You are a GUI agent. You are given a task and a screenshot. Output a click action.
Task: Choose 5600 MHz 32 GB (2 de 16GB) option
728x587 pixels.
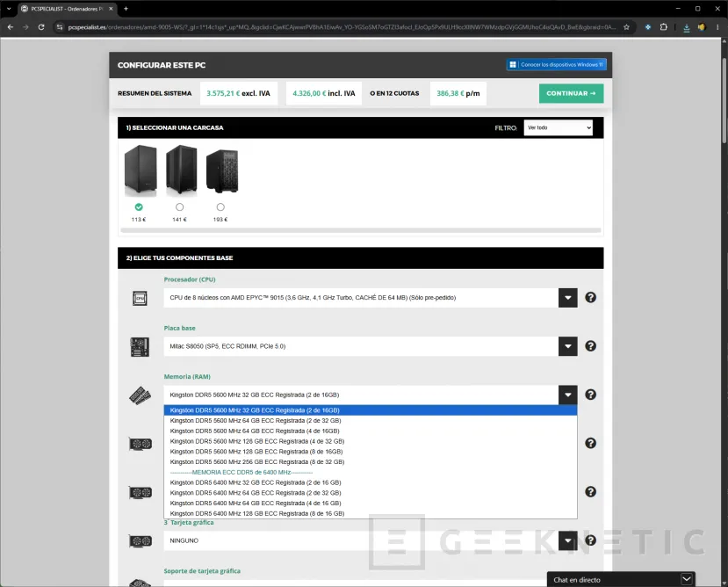click(x=371, y=410)
